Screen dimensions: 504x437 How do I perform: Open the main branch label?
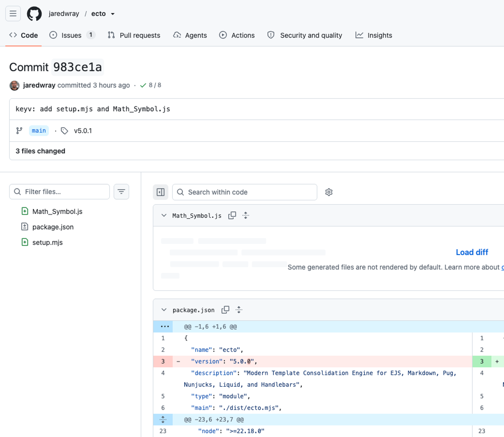click(x=39, y=131)
